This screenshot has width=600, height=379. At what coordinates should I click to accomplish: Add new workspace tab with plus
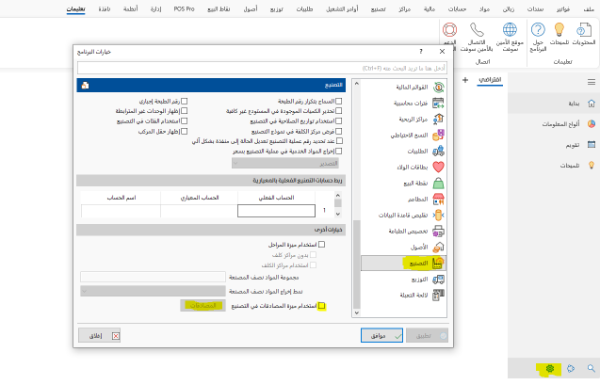[x=465, y=80]
